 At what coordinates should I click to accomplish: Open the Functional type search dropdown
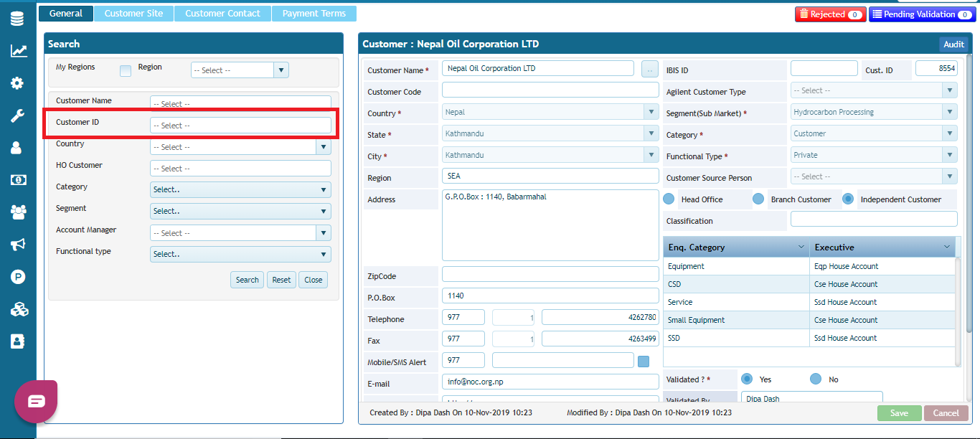pyautogui.click(x=240, y=255)
